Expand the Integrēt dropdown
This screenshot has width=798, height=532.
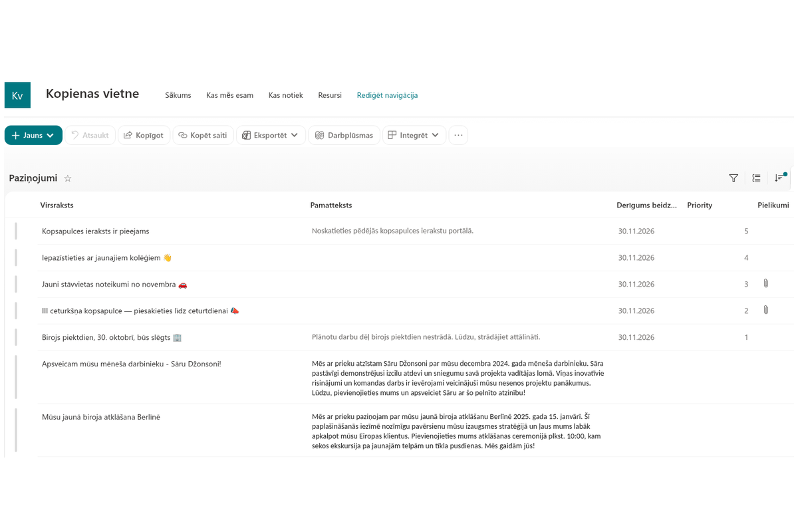pos(414,135)
